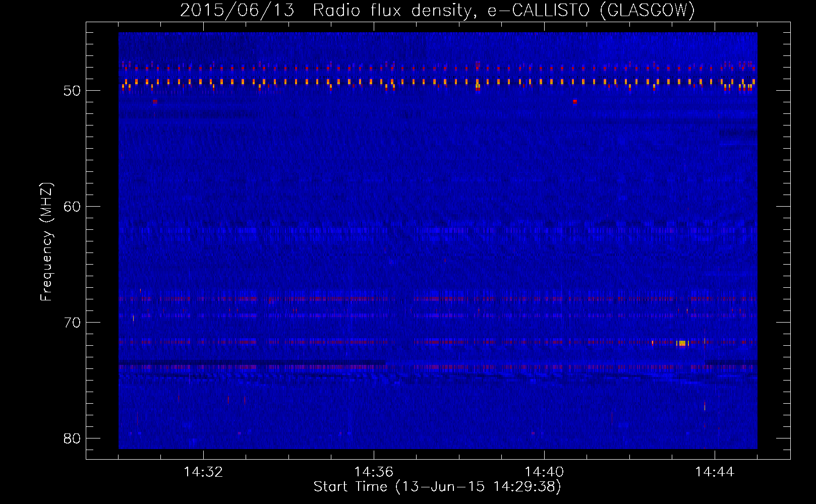Click the 14:32 time tick label
Image resolution: width=816 pixels, height=504 pixels.
[x=203, y=472]
